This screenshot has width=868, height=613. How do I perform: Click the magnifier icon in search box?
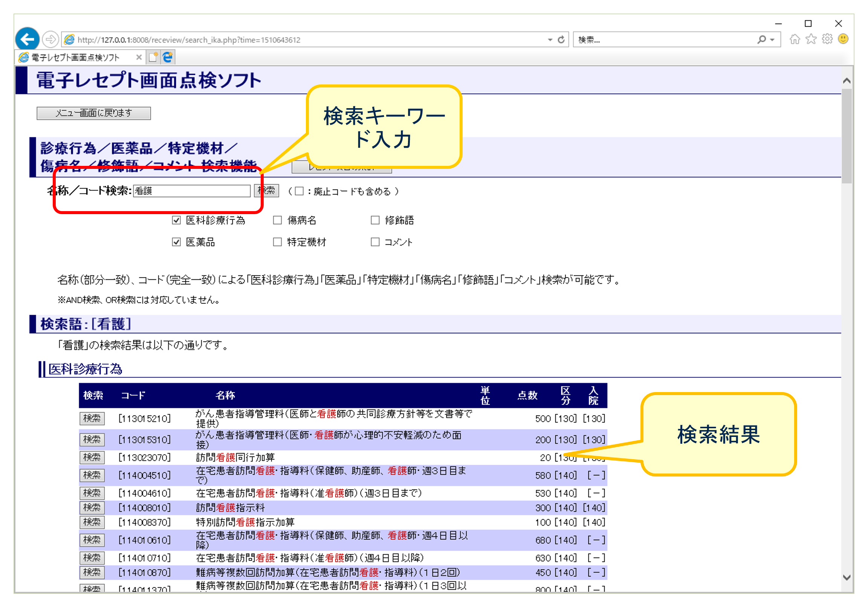(x=761, y=39)
